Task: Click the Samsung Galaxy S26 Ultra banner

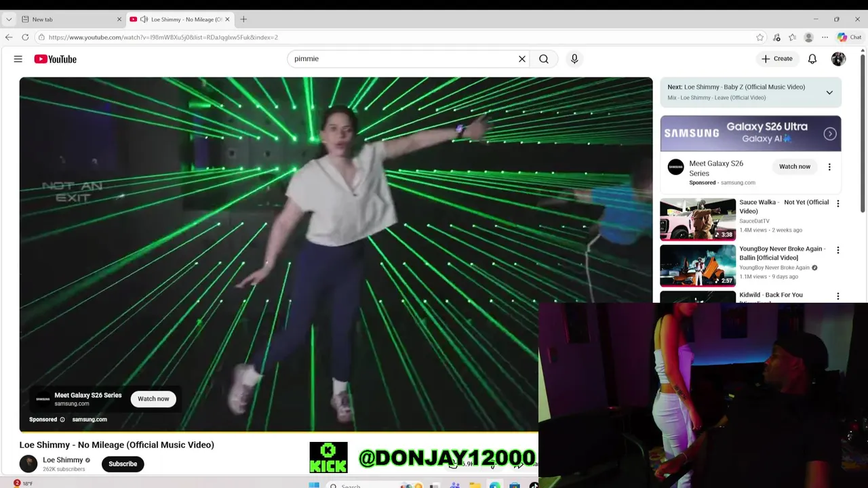Action: point(751,134)
